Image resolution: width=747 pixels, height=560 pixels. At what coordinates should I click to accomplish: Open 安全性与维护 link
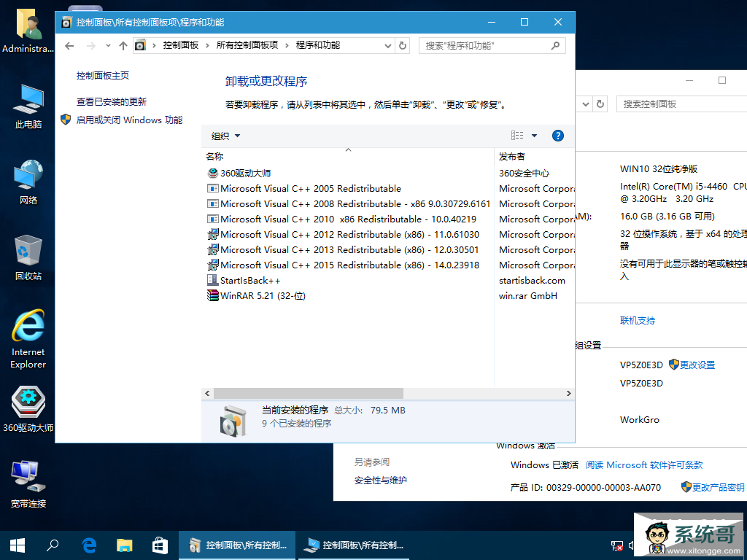(x=381, y=481)
